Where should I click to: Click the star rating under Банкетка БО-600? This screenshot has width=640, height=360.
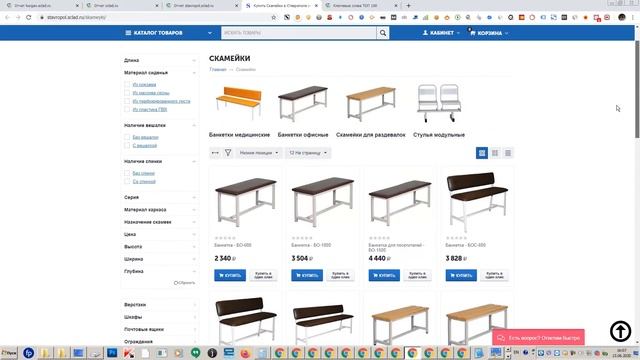pyautogui.click(x=225, y=238)
